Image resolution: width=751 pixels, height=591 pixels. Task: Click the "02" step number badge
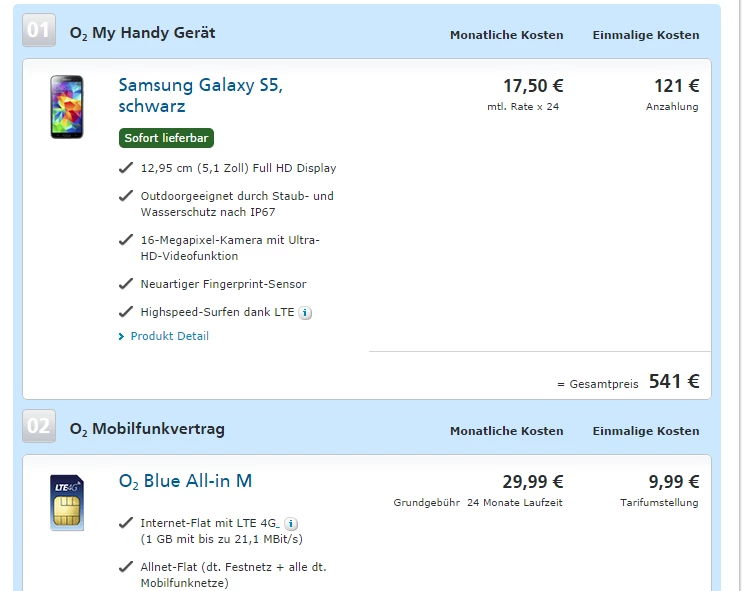click(39, 427)
